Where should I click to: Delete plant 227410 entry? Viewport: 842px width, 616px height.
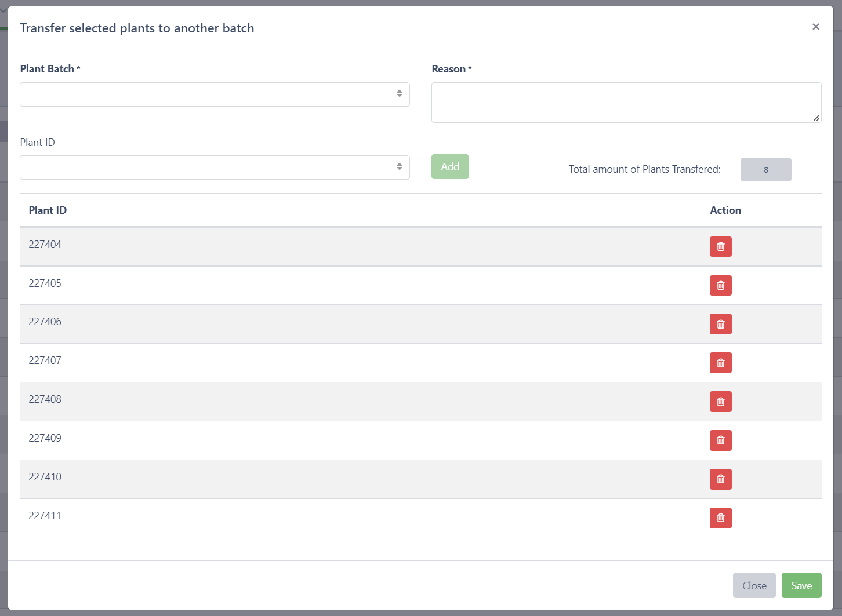point(720,479)
